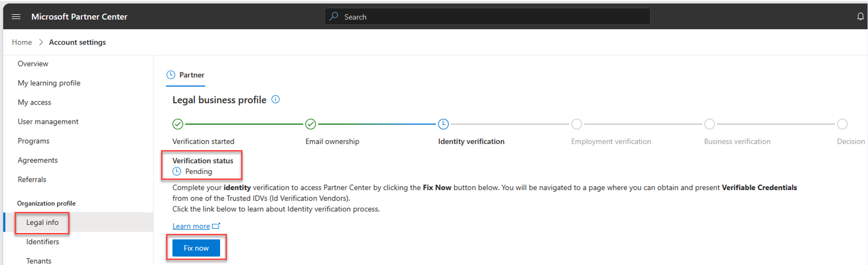The width and height of the screenshot is (868, 265).
Task: Open the Learn more link
Action: [x=191, y=226]
